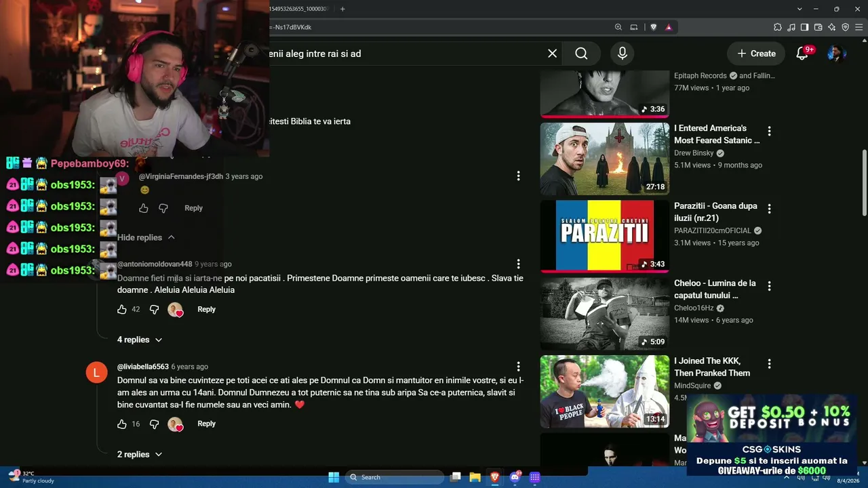
Task: Open more options for the Parazitii video
Action: 769,208
